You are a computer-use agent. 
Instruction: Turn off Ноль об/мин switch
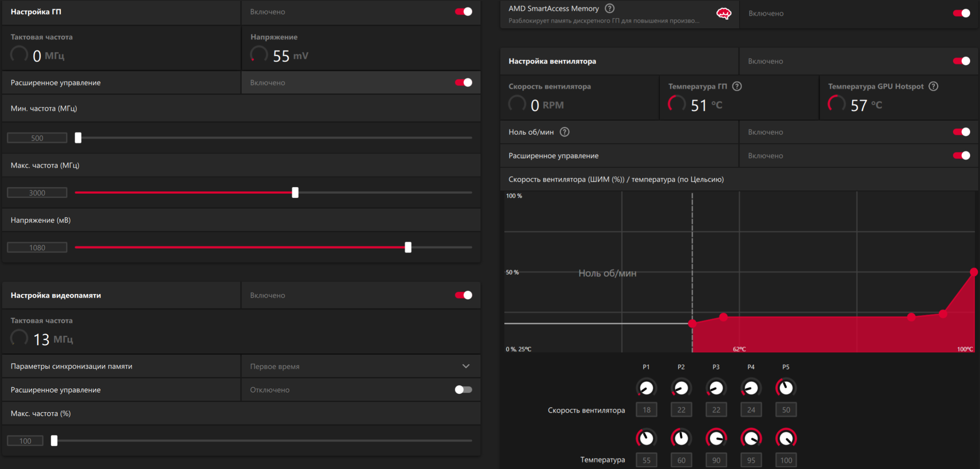tap(961, 132)
